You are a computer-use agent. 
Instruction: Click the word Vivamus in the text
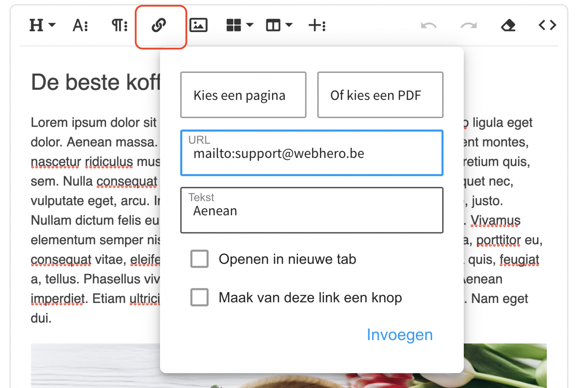coord(495,221)
